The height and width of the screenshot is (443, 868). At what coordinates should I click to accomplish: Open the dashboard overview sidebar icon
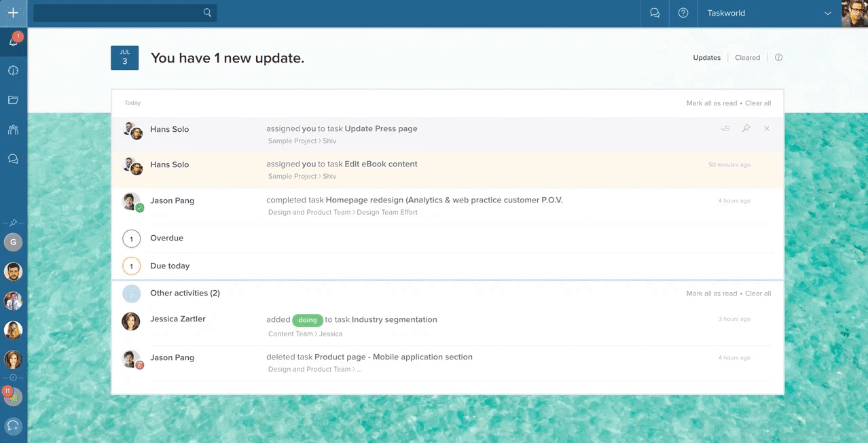click(x=13, y=71)
